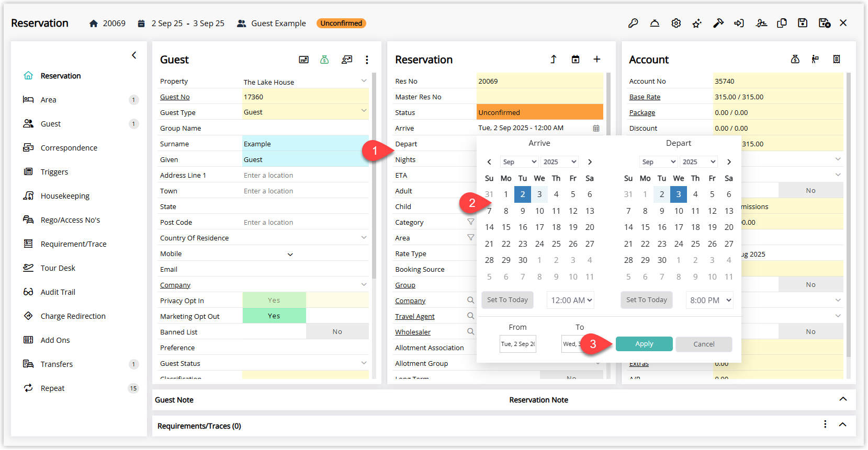Select 10 in the Arrive calendar
Viewport: 868px width, 450px height.
tap(539, 211)
